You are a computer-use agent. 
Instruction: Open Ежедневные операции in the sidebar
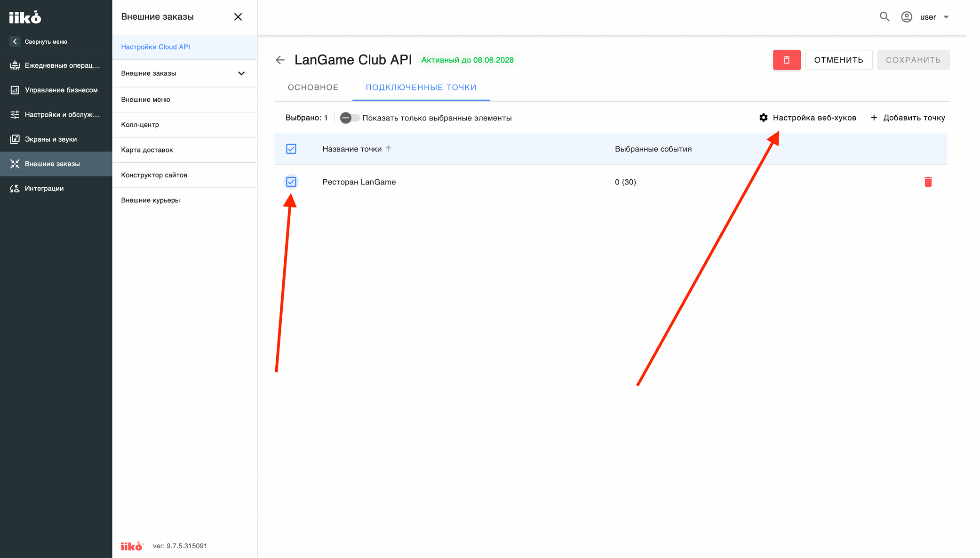pos(56,65)
